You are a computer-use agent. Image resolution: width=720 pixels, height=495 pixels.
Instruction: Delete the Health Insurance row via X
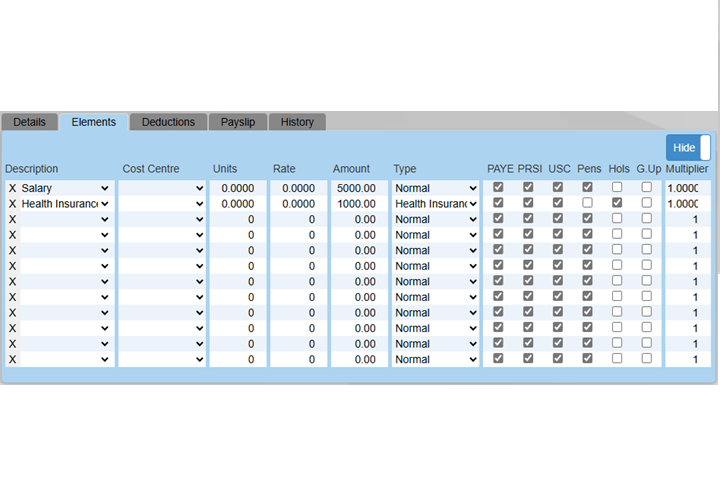click(x=13, y=204)
